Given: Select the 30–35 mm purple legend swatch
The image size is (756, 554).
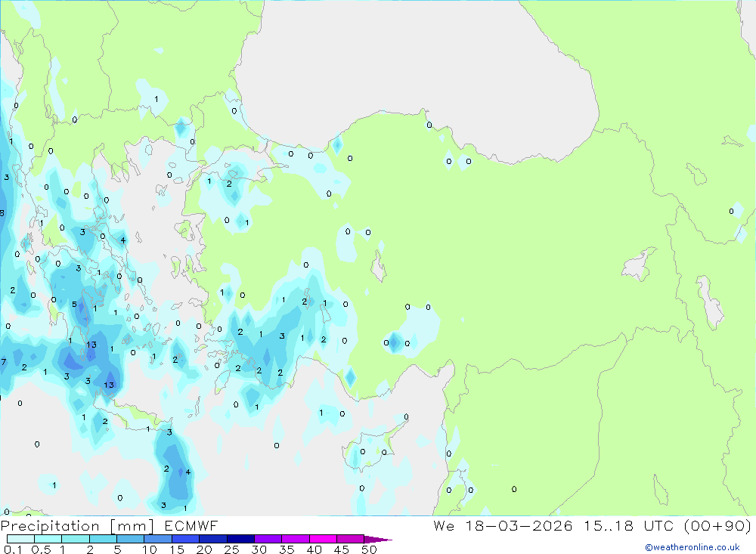Looking at the screenshot, I should [x=268, y=539].
